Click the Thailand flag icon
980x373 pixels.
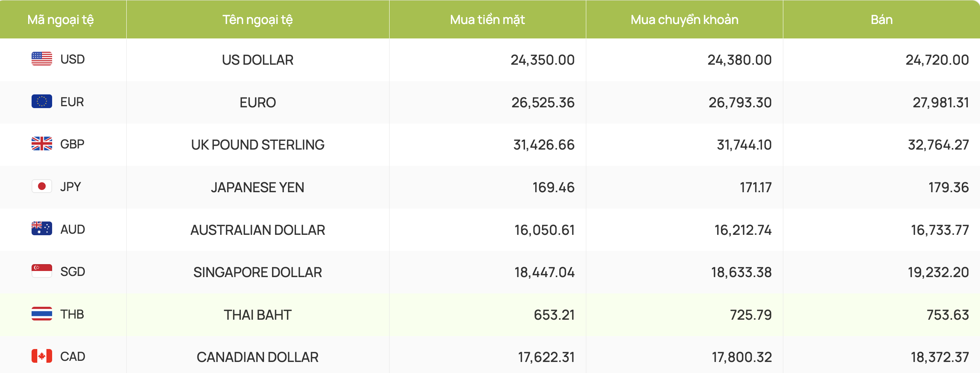[42, 314]
